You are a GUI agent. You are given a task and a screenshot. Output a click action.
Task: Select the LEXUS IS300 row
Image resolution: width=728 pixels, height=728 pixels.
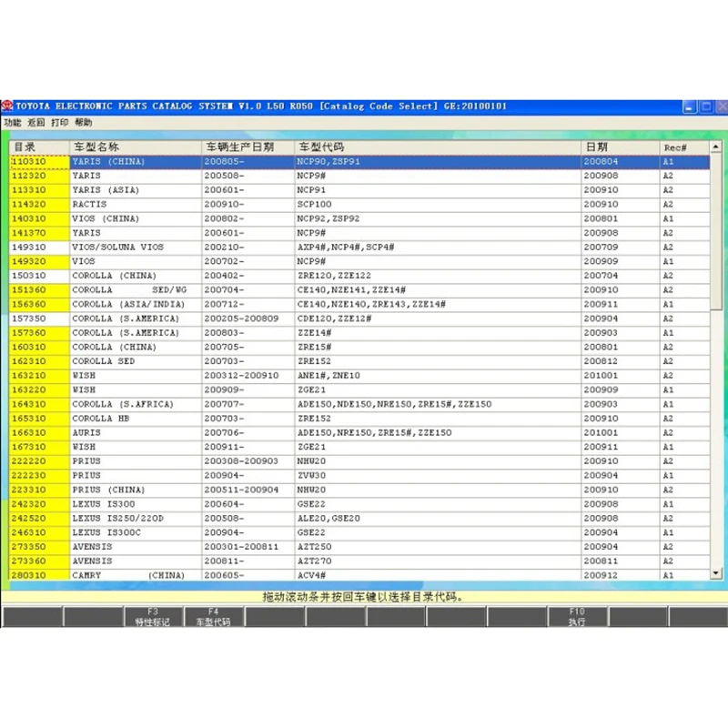(359, 504)
